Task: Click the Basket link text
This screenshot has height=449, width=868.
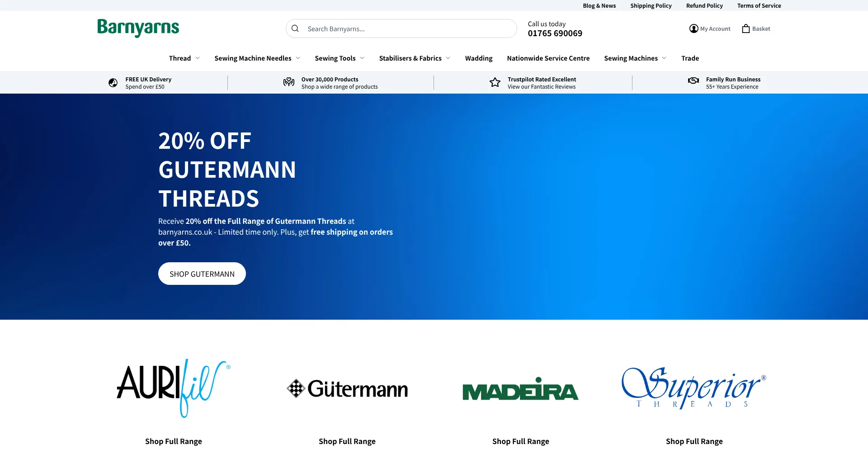Action: coord(761,28)
